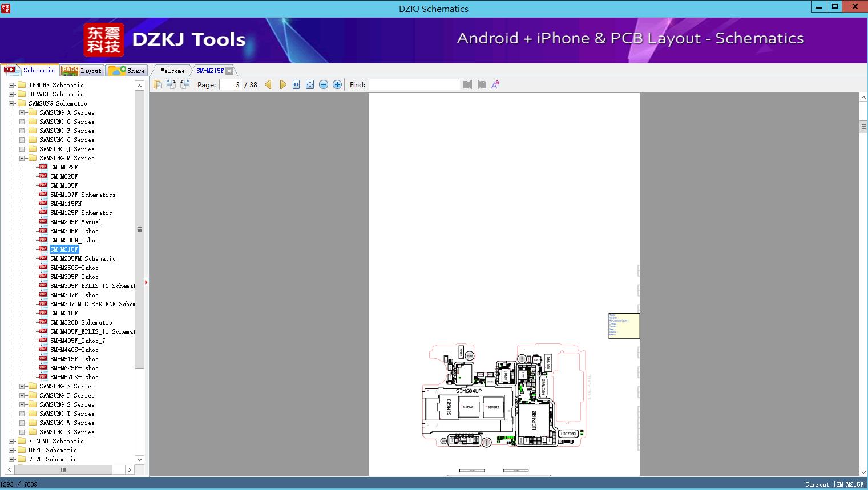
Task: Click the tree panel scroll up arrow
Action: click(x=139, y=86)
